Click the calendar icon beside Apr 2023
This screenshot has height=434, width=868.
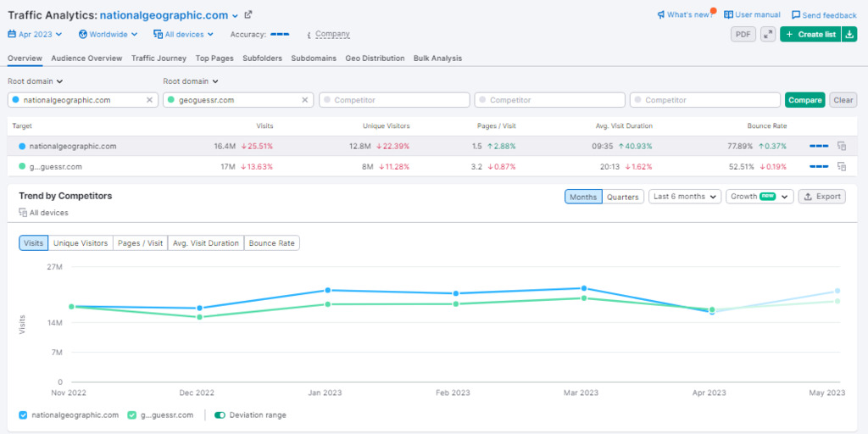coord(12,34)
